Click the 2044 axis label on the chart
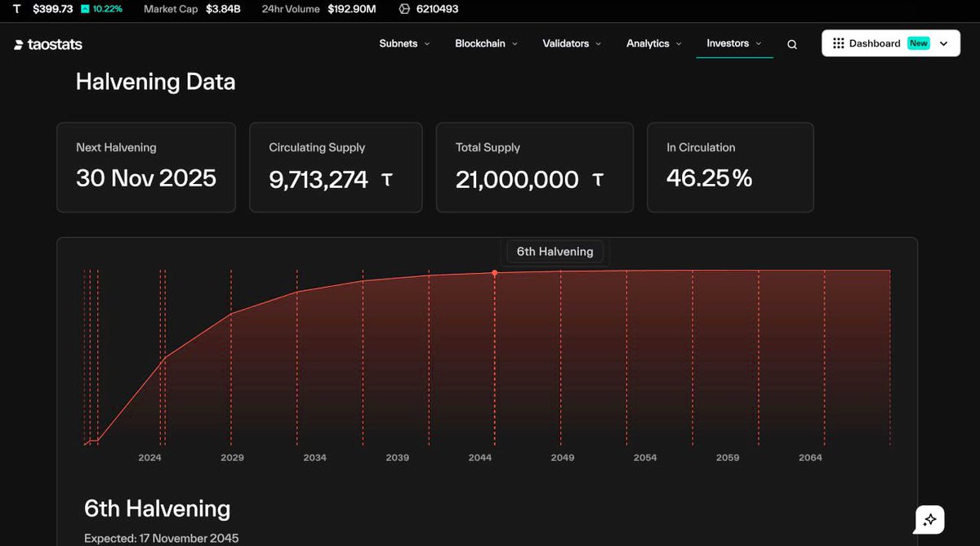 (x=479, y=458)
